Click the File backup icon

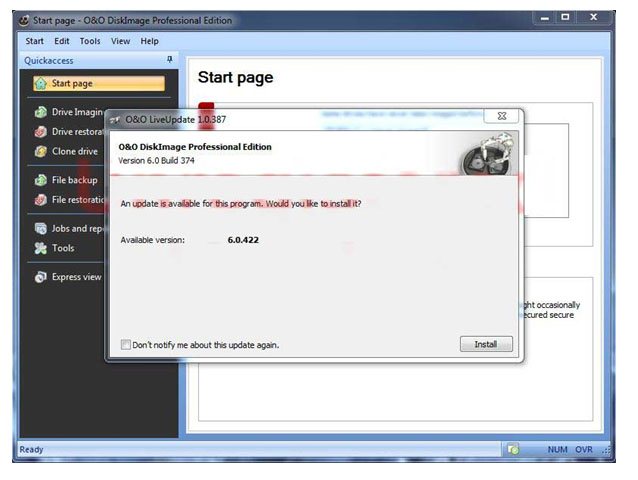(x=41, y=180)
